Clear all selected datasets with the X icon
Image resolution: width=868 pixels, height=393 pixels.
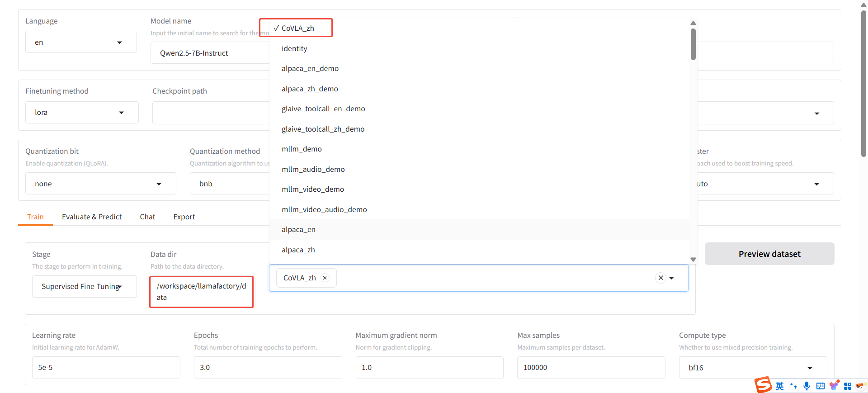pyautogui.click(x=660, y=278)
